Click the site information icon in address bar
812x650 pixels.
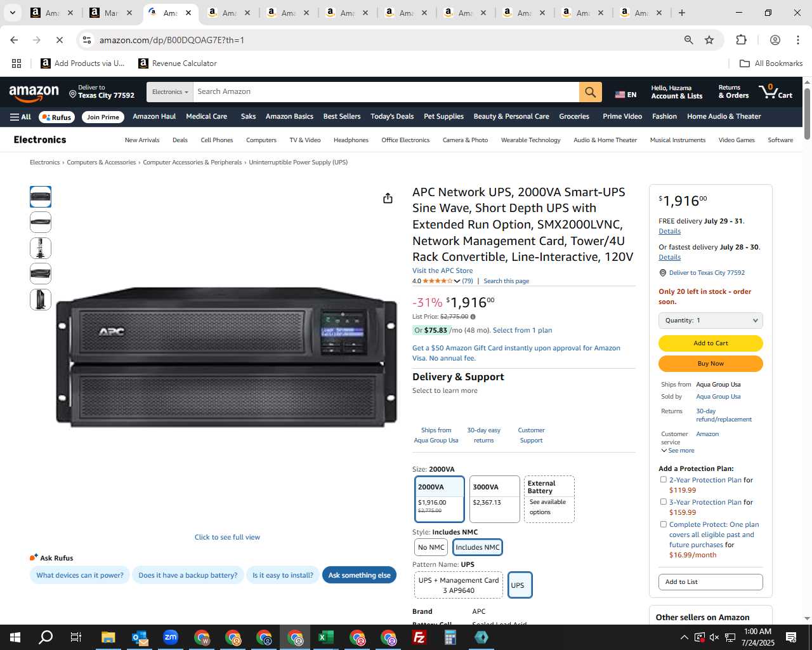[87, 40]
